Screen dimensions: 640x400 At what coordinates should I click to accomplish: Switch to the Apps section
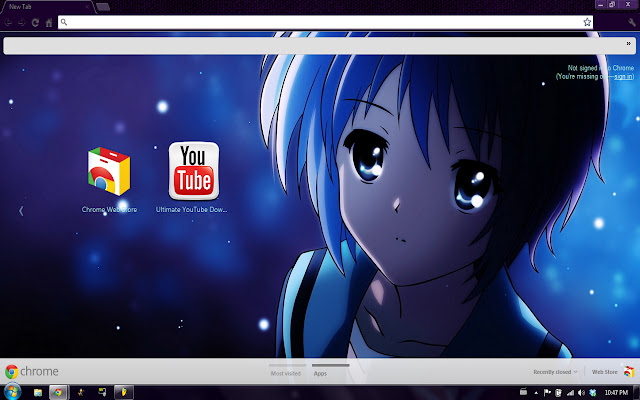click(320, 373)
